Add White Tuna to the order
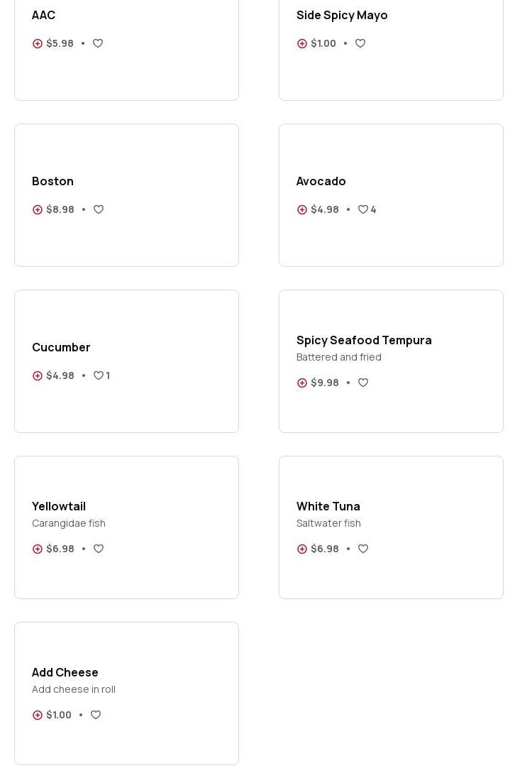This screenshot has width=532, height=778. tap(302, 549)
